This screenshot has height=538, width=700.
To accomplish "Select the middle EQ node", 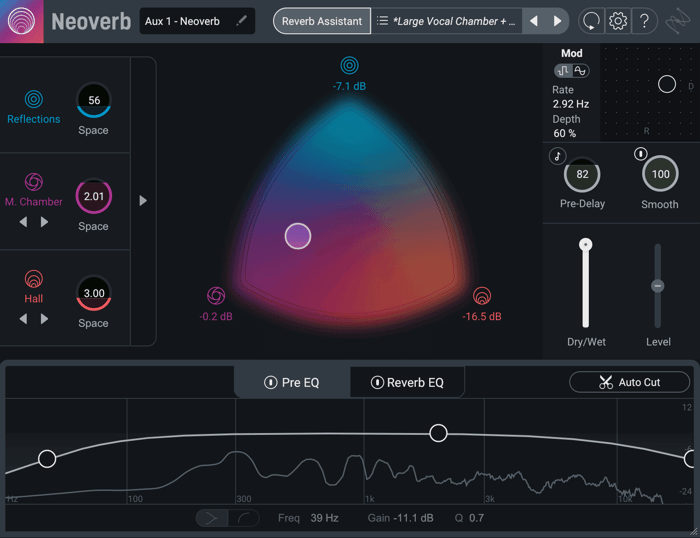I will [438, 433].
